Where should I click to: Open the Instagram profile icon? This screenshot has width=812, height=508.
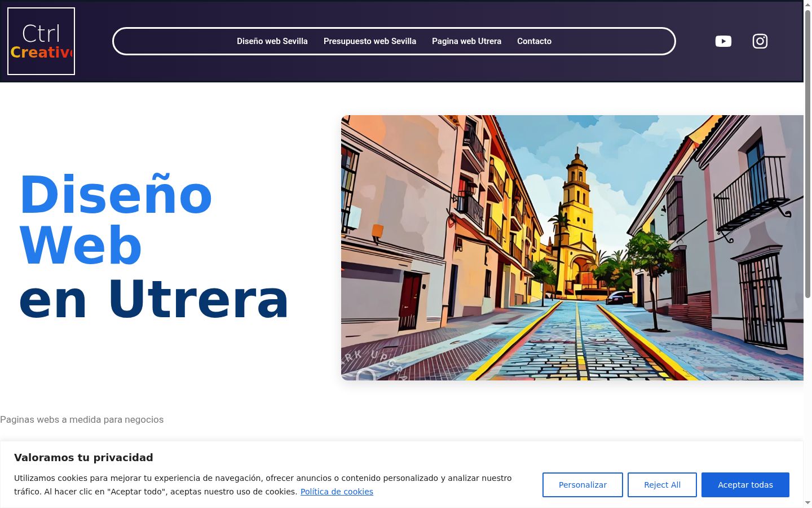pos(760,41)
